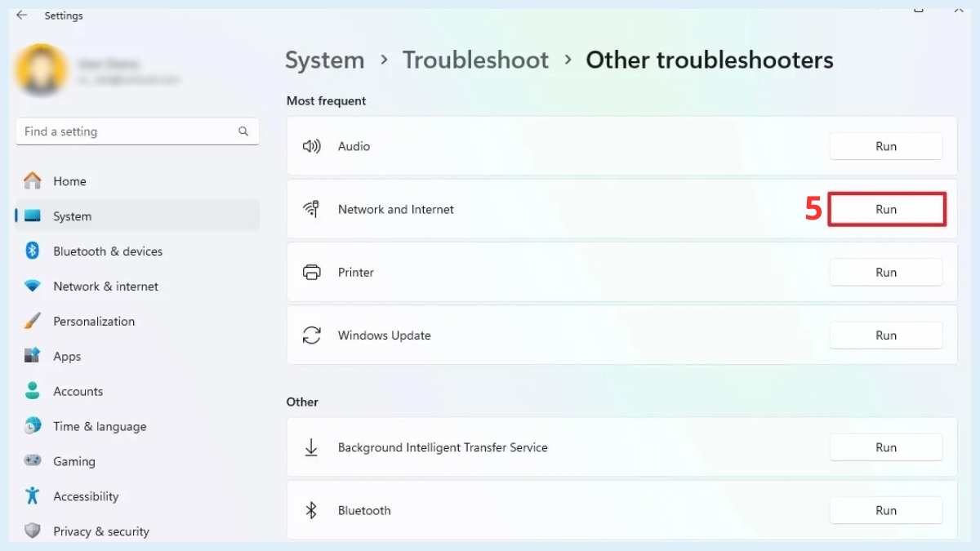Click the Other troubleshooters page title
Screen dimensions: 980x551
[x=710, y=60]
